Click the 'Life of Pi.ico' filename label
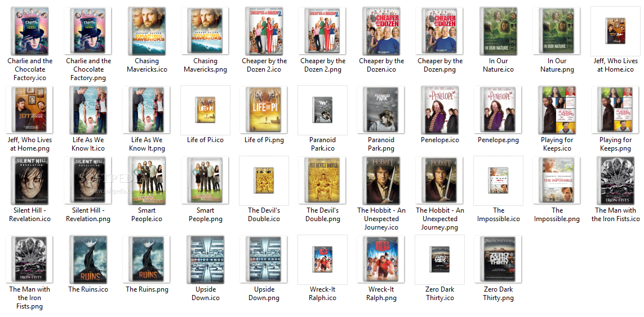The height and width of the screenshot is (317, 644). pyautogui.click(x=205, y=140)
